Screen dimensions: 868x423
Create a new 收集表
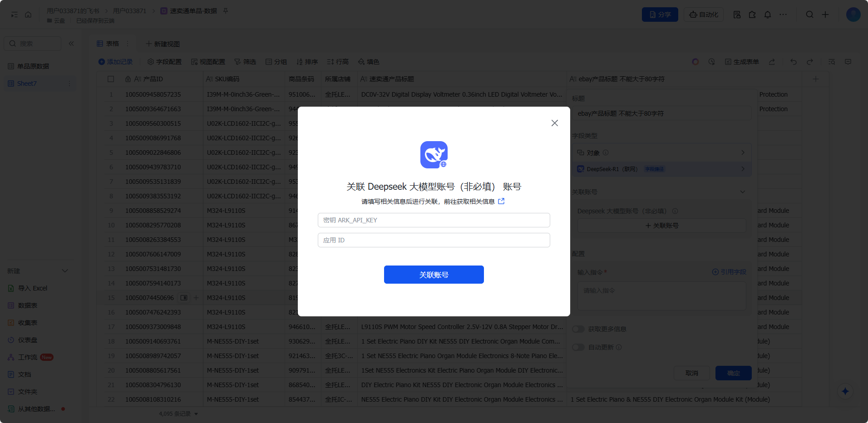[27, 323]
